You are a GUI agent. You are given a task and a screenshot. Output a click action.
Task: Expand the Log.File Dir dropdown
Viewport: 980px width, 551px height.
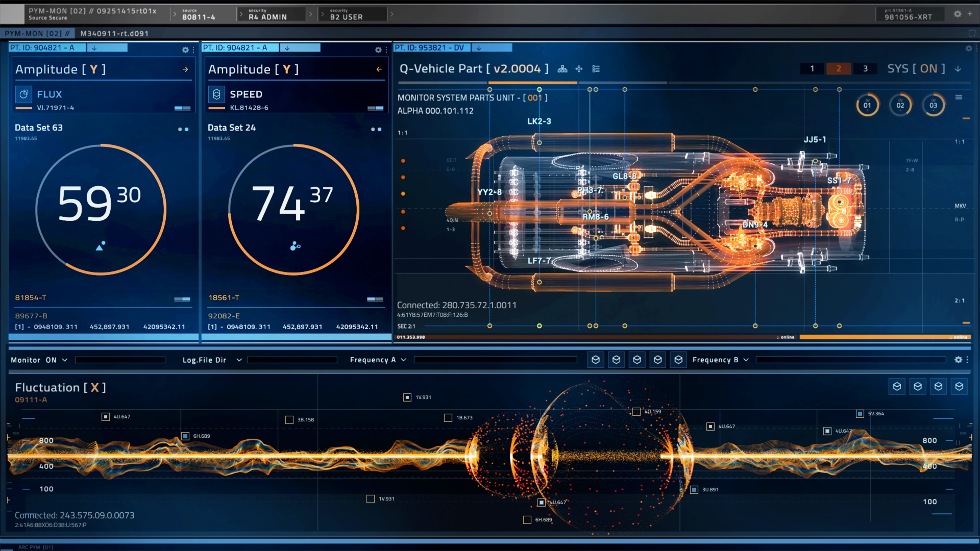(x=239, y=360)
